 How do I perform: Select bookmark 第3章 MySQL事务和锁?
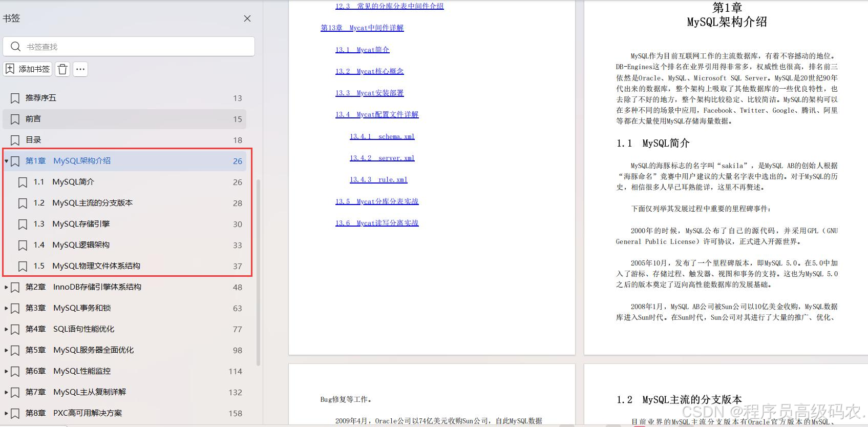click(x=124, y=308)
